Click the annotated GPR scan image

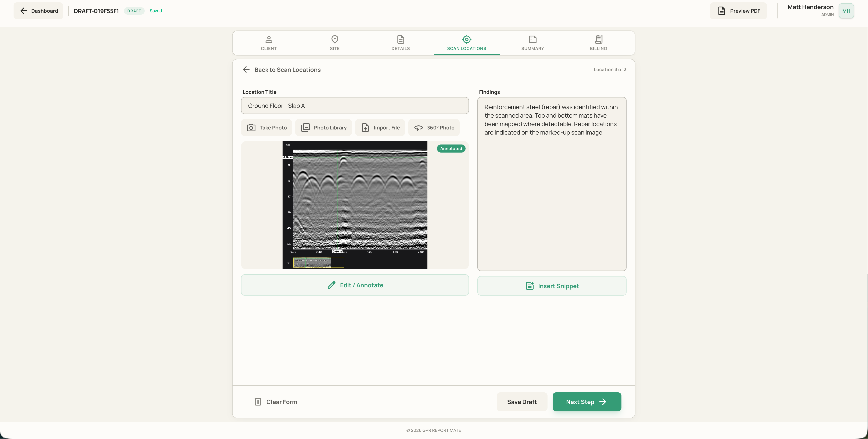click(355, 205)
